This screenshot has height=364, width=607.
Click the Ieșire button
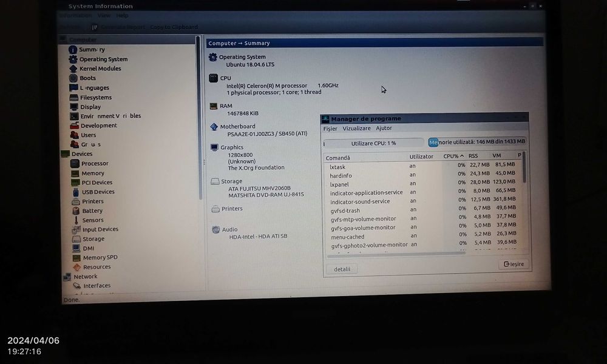click(x=514, y=264)
